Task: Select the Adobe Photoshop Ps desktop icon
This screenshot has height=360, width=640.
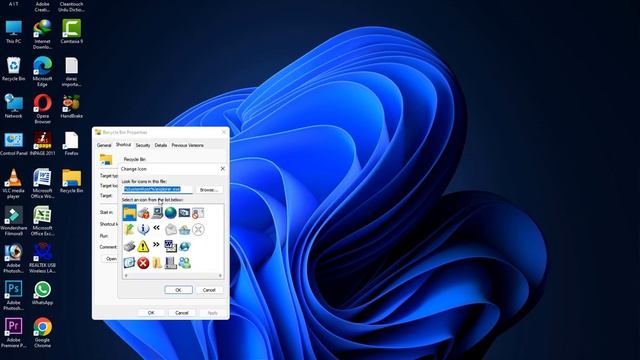Action: coord(13,296)
